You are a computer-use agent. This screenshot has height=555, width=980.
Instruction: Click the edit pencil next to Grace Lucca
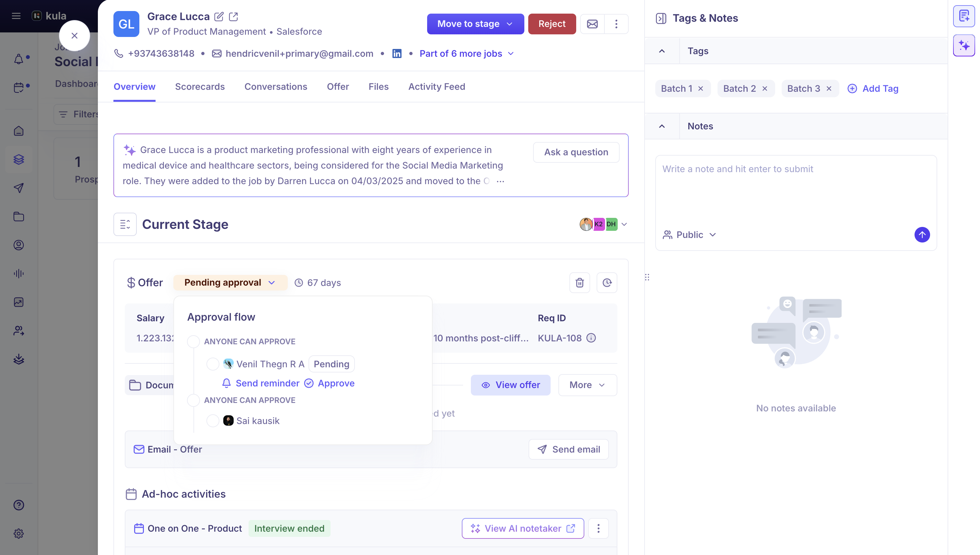pos(219,17)
